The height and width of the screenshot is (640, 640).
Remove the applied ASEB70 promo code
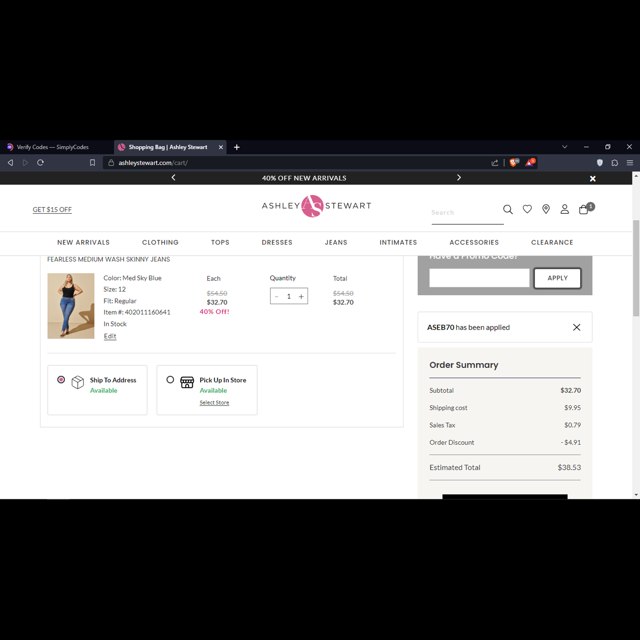pyautogui.click(x=576, y=327)
